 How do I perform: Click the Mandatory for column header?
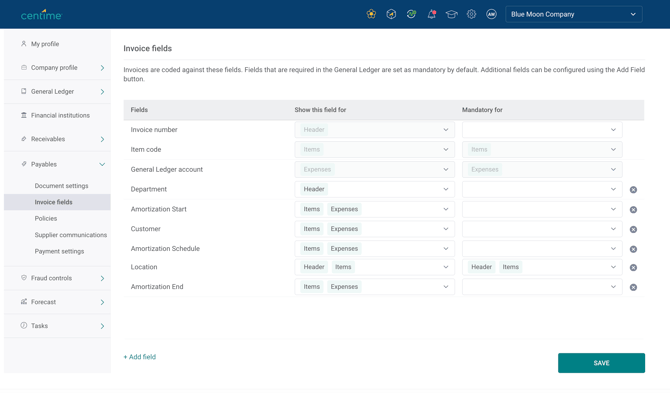click(x=482, y=110)
